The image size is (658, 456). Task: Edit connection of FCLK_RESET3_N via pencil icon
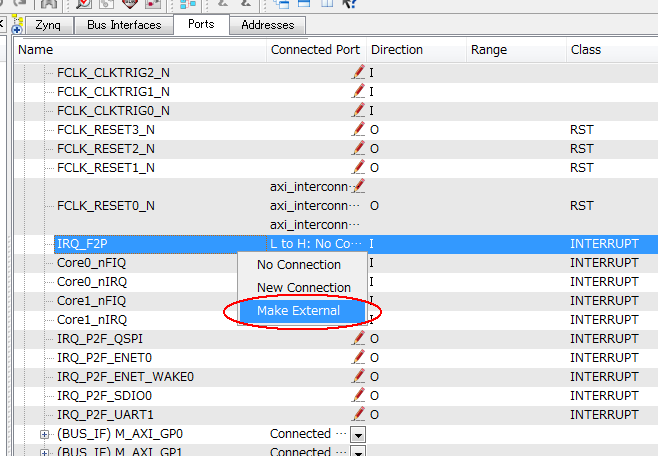pos(358,129)
